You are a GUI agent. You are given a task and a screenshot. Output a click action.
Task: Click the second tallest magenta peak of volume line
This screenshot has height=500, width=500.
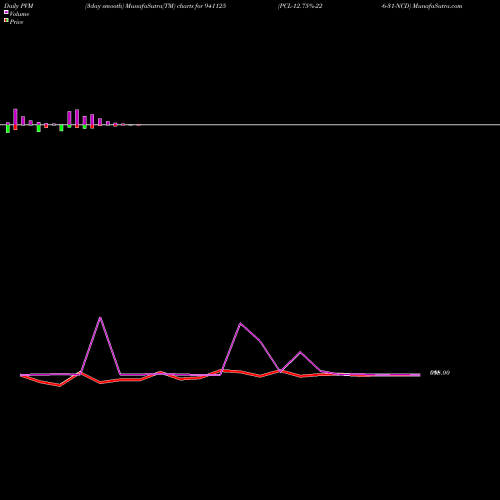coord(240,323)
